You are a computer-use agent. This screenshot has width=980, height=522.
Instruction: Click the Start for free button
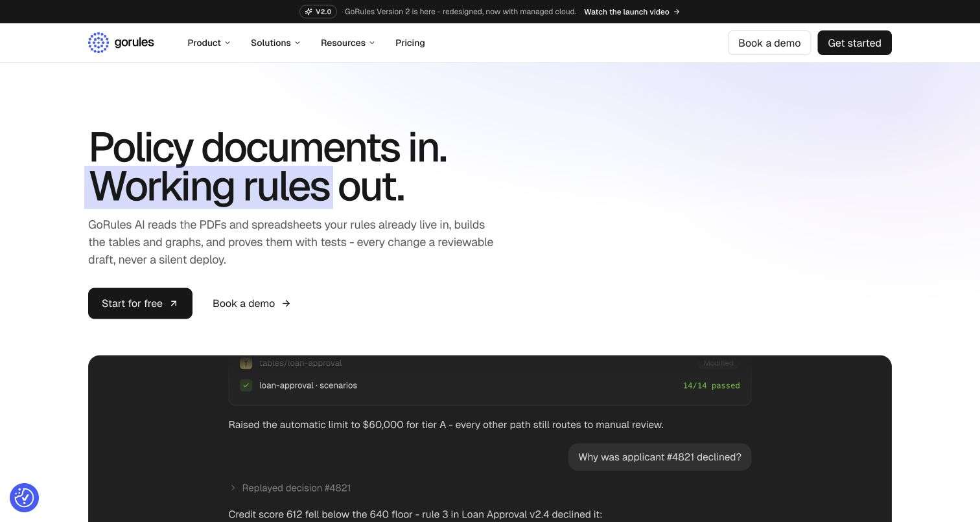pos(140,303)
